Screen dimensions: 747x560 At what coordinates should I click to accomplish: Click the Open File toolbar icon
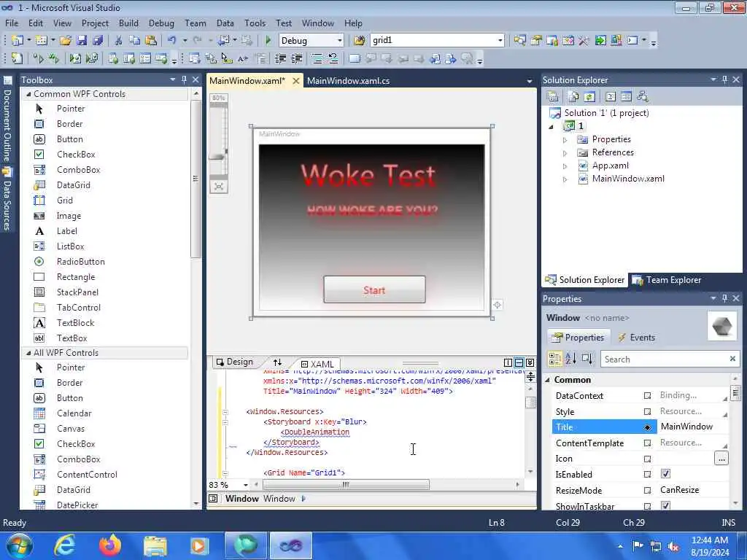tap(65, 41)
